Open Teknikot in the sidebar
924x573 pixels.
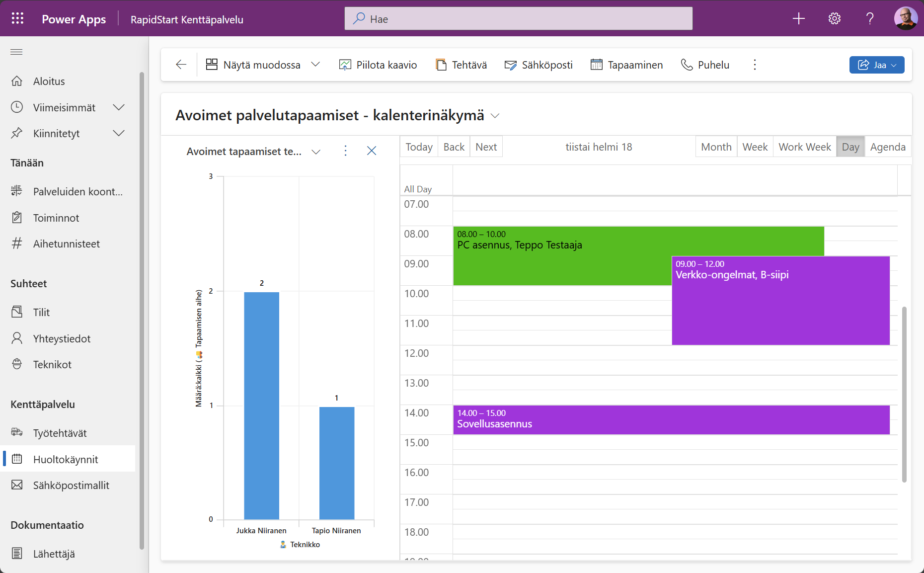point(52,365)
